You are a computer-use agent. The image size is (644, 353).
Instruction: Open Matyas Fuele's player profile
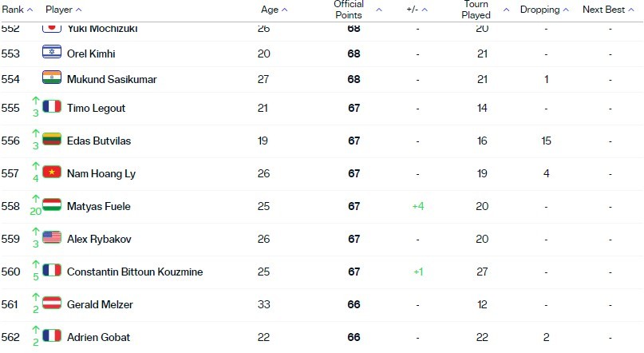coord(99,206)
